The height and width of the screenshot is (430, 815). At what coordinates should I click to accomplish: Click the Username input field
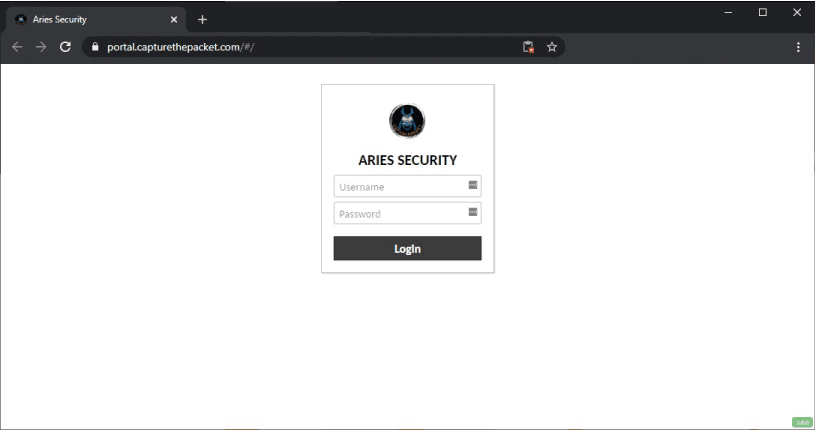click(x=408, y=186)
